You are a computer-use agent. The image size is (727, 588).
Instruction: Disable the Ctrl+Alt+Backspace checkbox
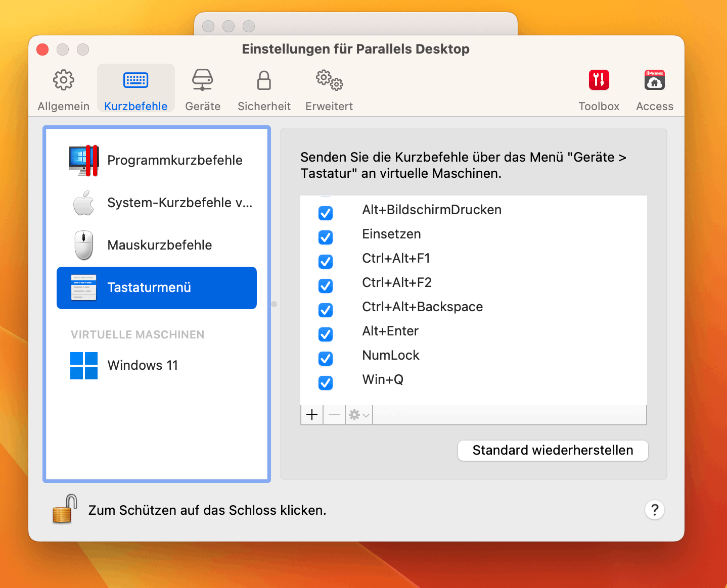click(x=326, y=310)
